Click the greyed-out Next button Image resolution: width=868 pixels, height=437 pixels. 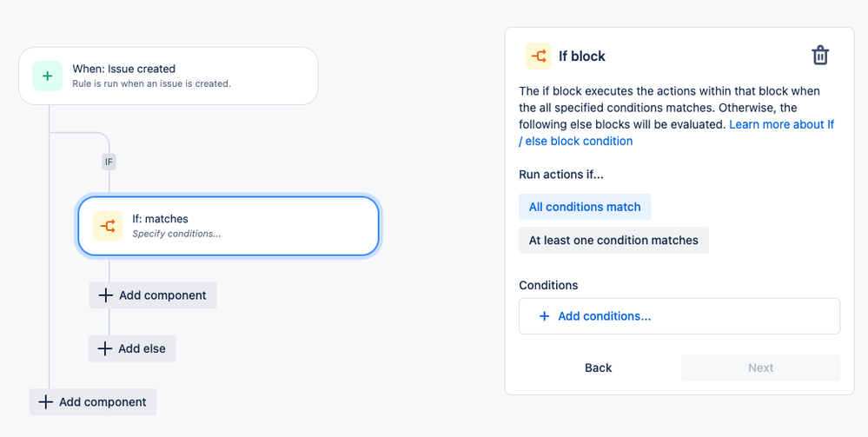pyautogui.click(x=760, y=367)
